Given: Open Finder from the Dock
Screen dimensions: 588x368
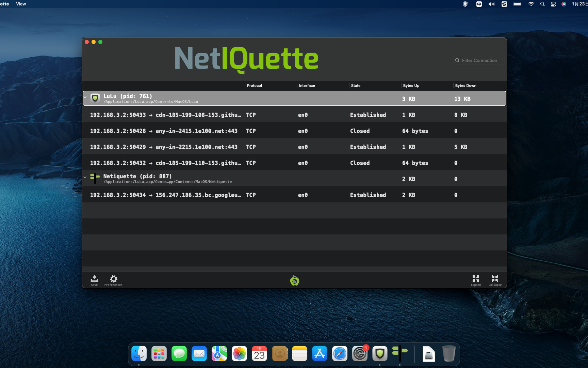Looking at the screenshot, I should (139, 354).
